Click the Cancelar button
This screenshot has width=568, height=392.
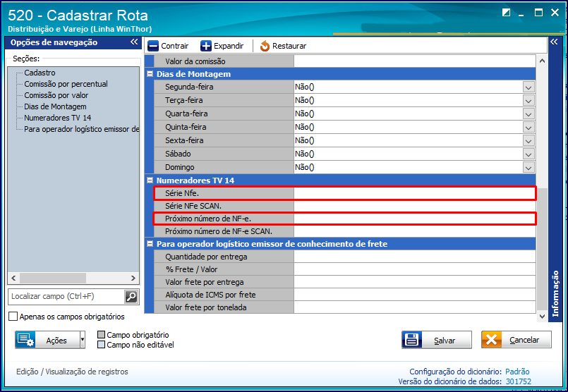tap(516, 340)
